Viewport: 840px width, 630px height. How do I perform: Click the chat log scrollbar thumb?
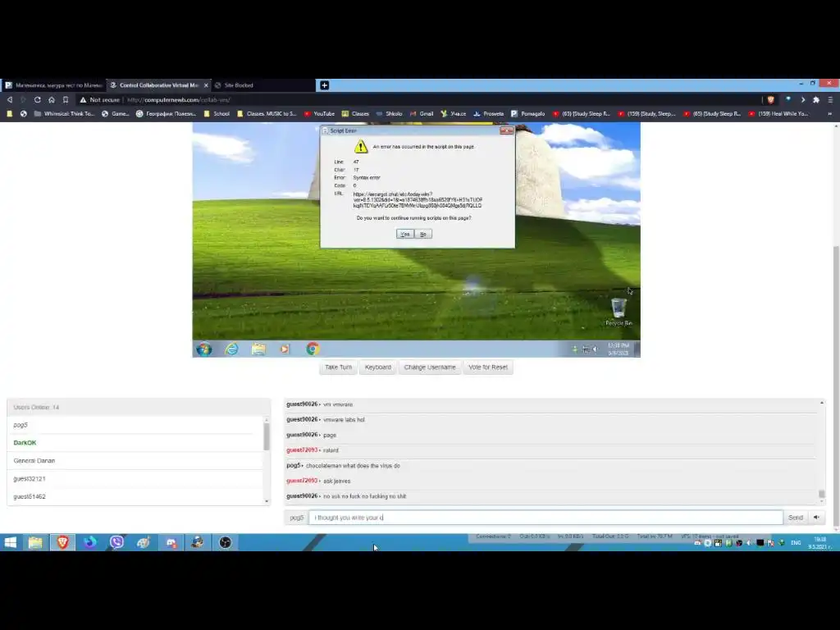click(x=822, y=493)
